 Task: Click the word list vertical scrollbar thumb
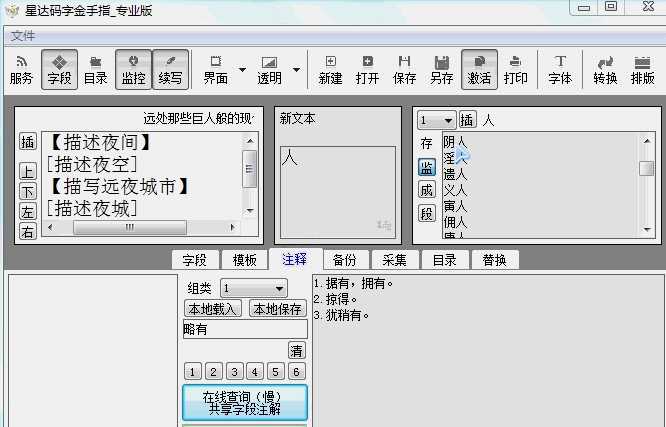pos(647,168)
